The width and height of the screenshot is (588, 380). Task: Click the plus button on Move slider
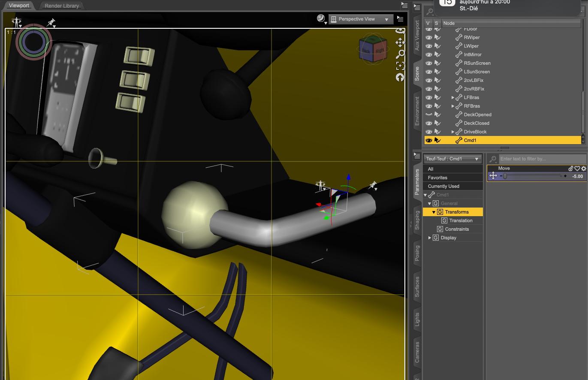click(565, 176)
